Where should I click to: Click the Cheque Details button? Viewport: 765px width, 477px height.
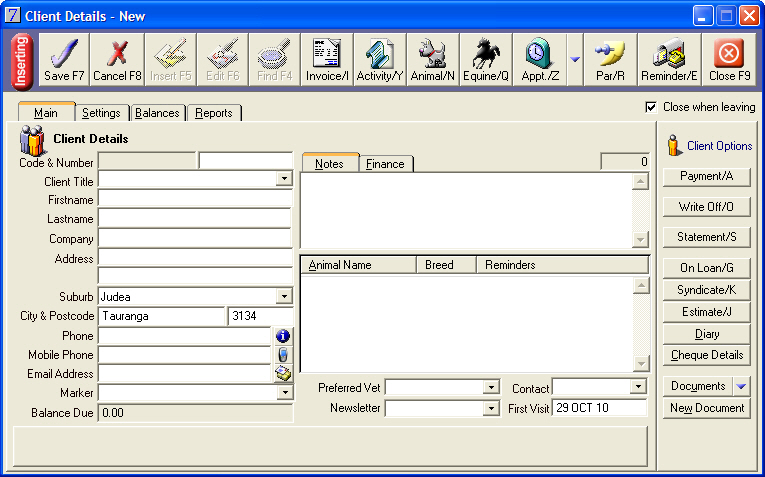pyautogui.click(x=706, y=355)
